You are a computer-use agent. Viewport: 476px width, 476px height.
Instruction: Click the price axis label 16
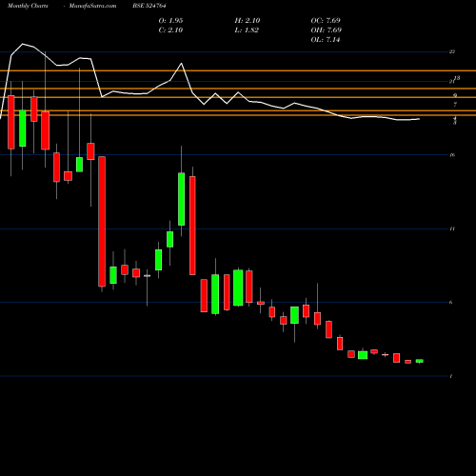452,155
